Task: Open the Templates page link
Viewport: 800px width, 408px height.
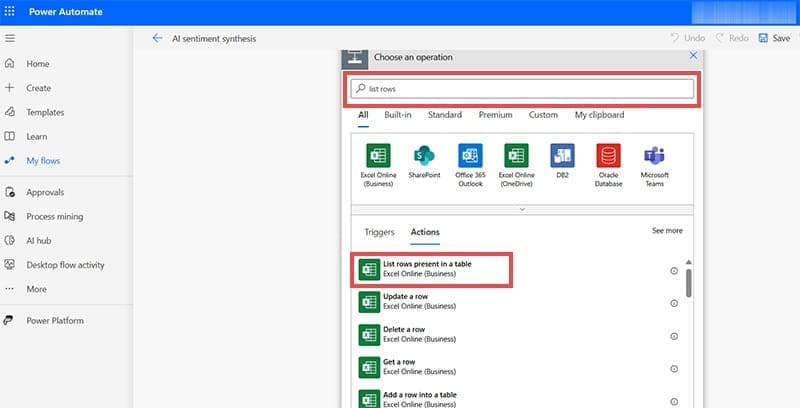Action: (x=45, y=112)
